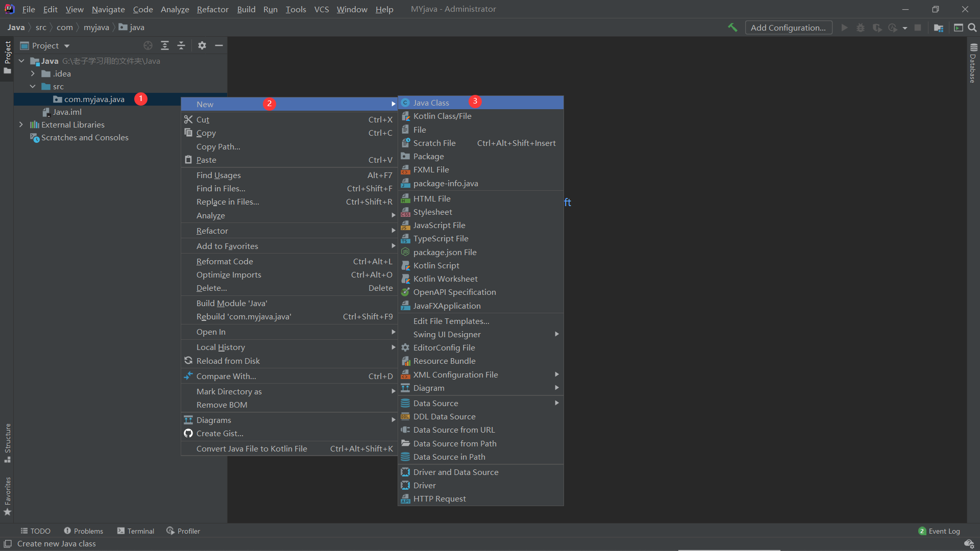
Task: Click Search Everywhere magnifier icon
Action: (x=972, y=28)
